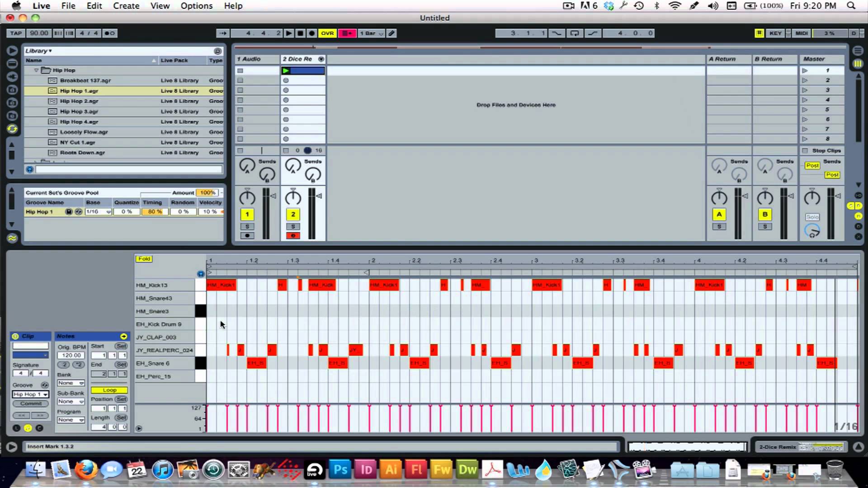Viewport: 868px width, 488px height.
Task: Toggle the Groove Pool wave button
Action: point(12,238)
